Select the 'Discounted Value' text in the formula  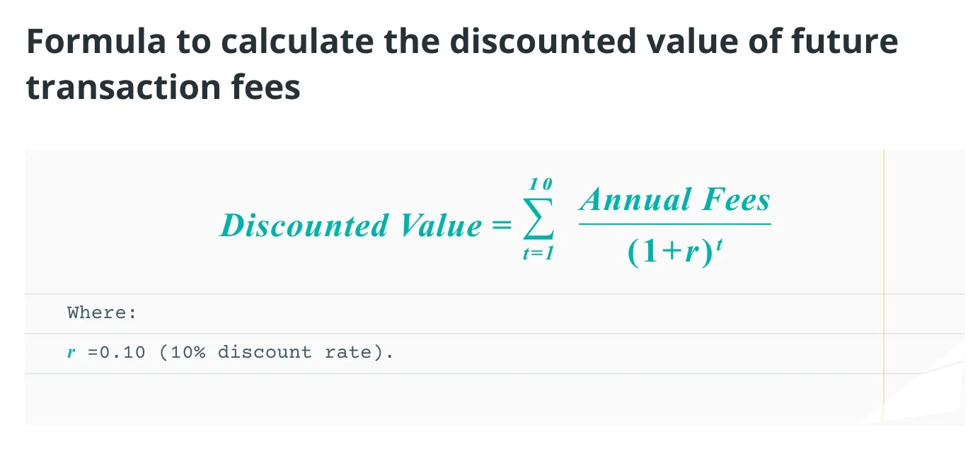(351, 226)
